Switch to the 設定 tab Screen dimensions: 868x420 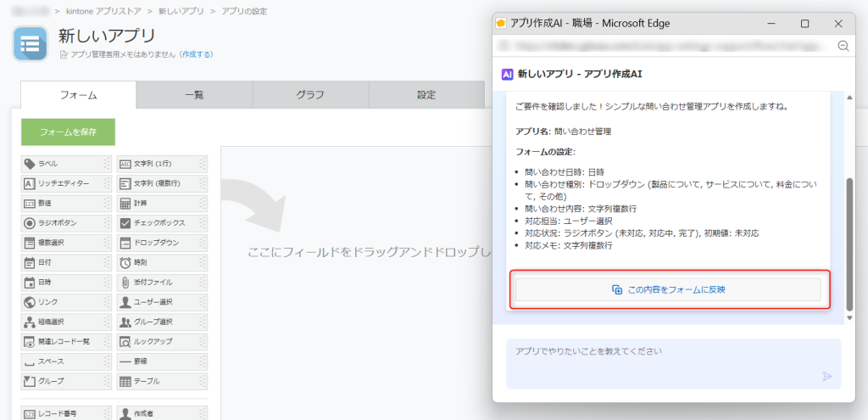[426, 95]
